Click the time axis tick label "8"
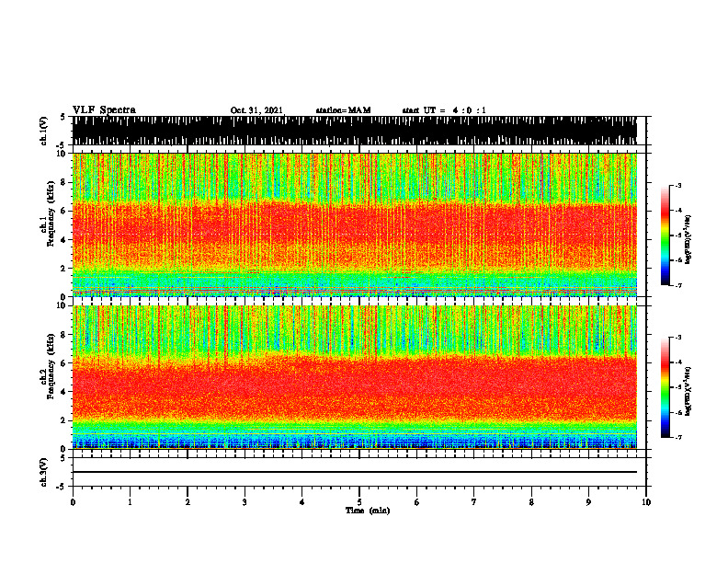This screenshot has width=728, height=563. [531, 502]
